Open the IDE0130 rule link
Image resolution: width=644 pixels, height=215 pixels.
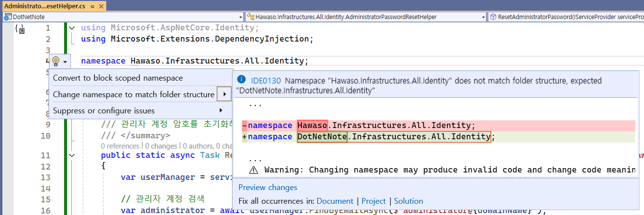(266, 81)
